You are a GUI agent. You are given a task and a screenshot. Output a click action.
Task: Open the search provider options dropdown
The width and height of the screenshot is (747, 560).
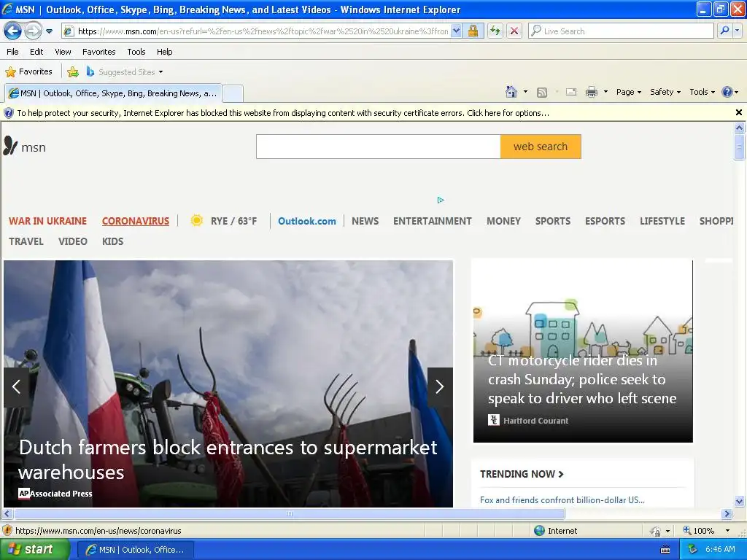point(738,31)
